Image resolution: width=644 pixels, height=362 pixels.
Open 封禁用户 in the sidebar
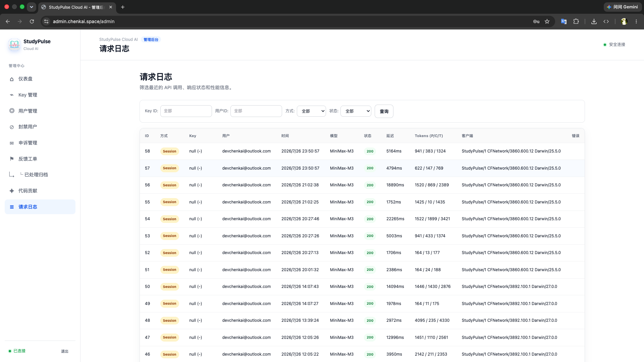click(x=40, y=127)
